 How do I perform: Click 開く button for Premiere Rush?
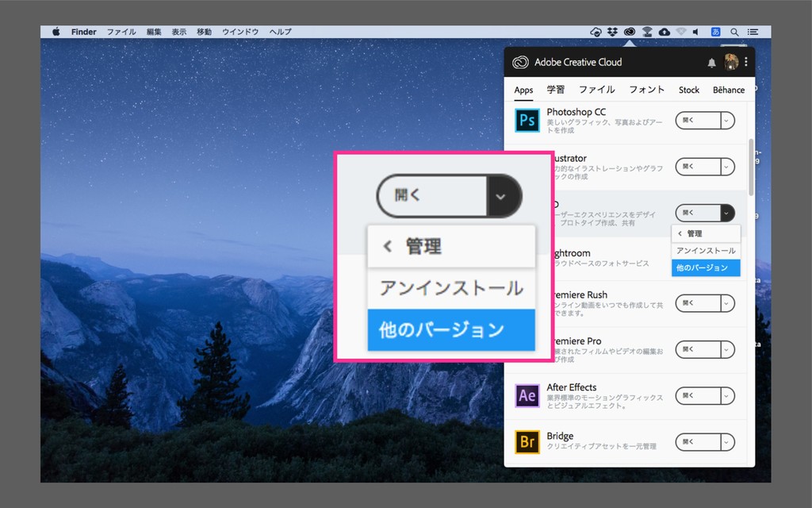(x=698, y=303)
